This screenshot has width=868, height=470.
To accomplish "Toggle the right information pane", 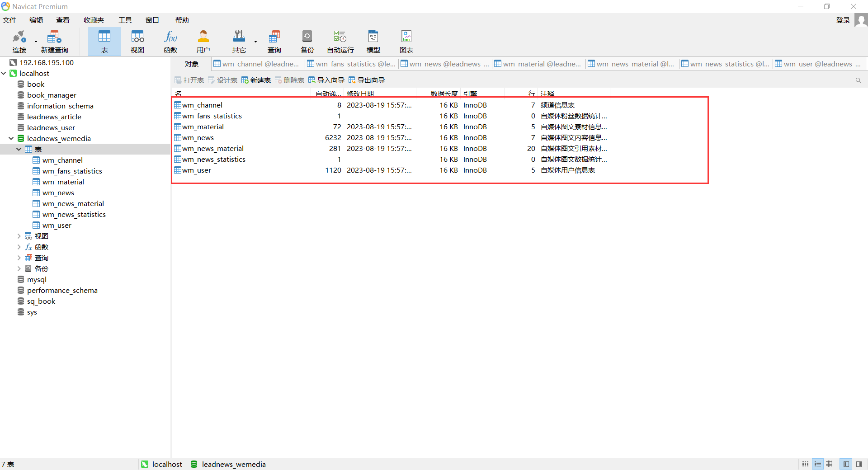I will click(859, 464).
